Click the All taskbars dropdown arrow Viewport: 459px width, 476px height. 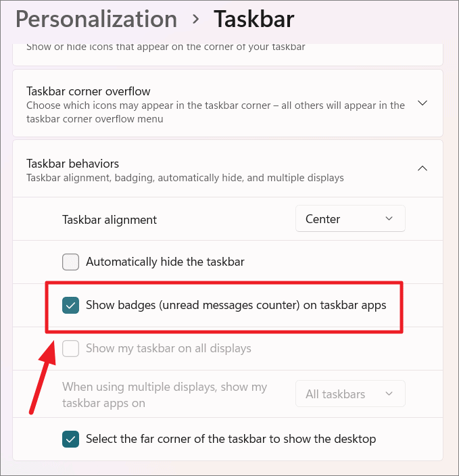tap(389, 394)
